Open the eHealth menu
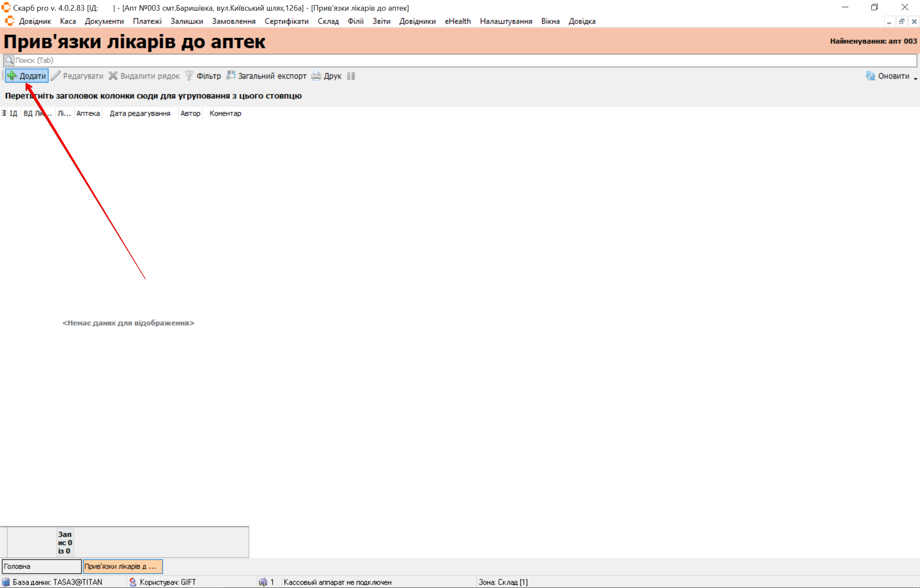The image size is (920, 588). click(x=458, y=21)
